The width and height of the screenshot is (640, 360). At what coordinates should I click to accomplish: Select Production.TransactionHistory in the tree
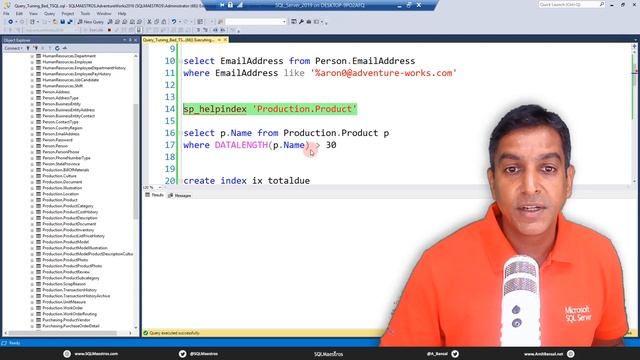69,290
